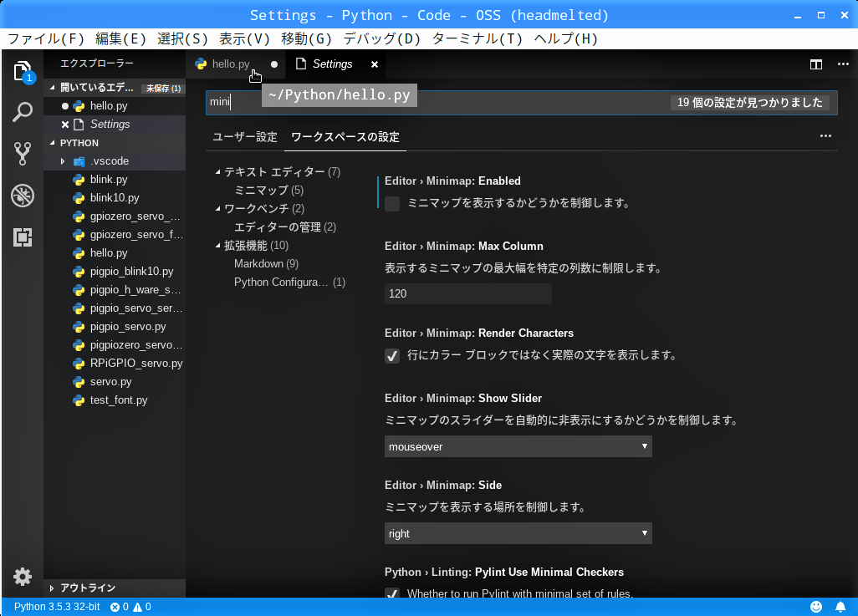Viewport: 858px width, 616px height.
Task: Click Python 3.5.3 32-bit interpreter status
Action: pyautogui.click(x=57, y=607)
